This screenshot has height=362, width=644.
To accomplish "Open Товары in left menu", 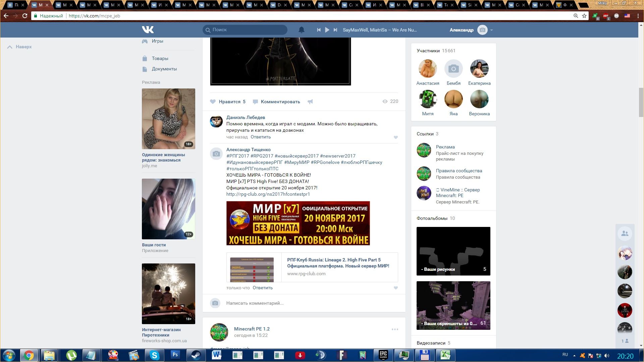I will tap(160, 58).
